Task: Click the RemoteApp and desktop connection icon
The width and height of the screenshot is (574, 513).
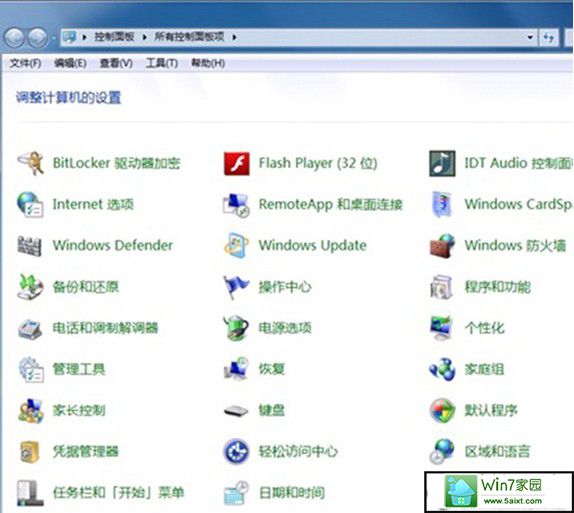Action: [236, 205]
